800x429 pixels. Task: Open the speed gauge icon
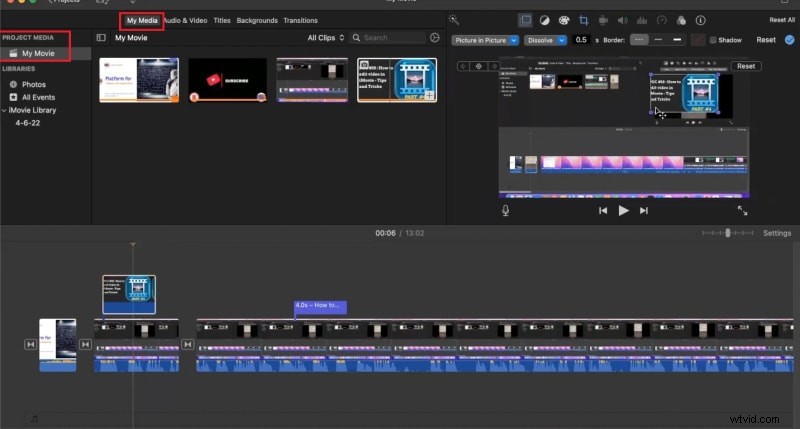point(662,20)
